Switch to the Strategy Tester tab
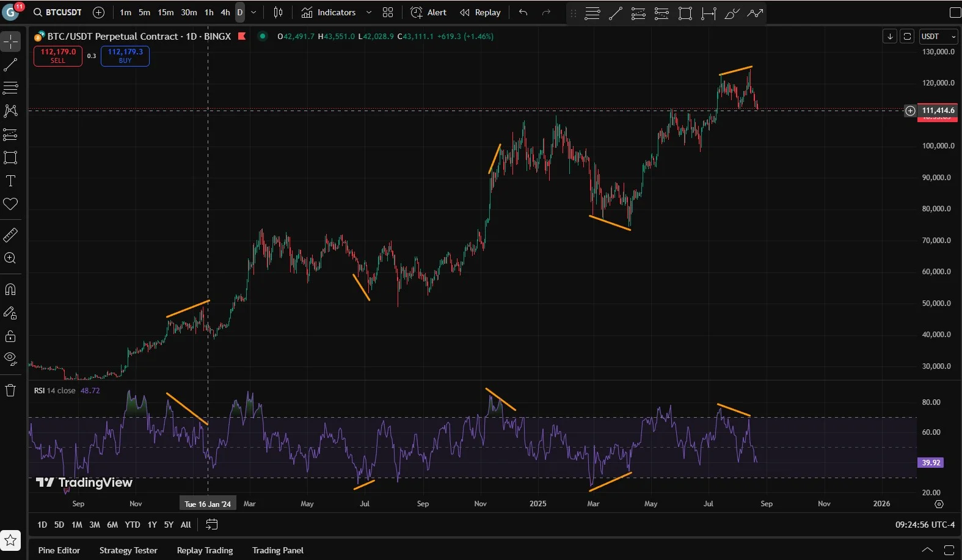Image resolution: width=962 pixels, height=560 pixels. point(128,550)
